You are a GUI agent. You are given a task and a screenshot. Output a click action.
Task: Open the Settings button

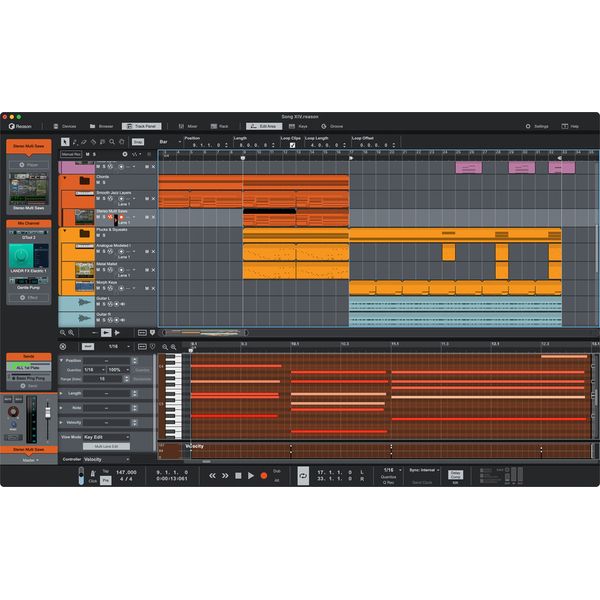click(x=537, y=126)
